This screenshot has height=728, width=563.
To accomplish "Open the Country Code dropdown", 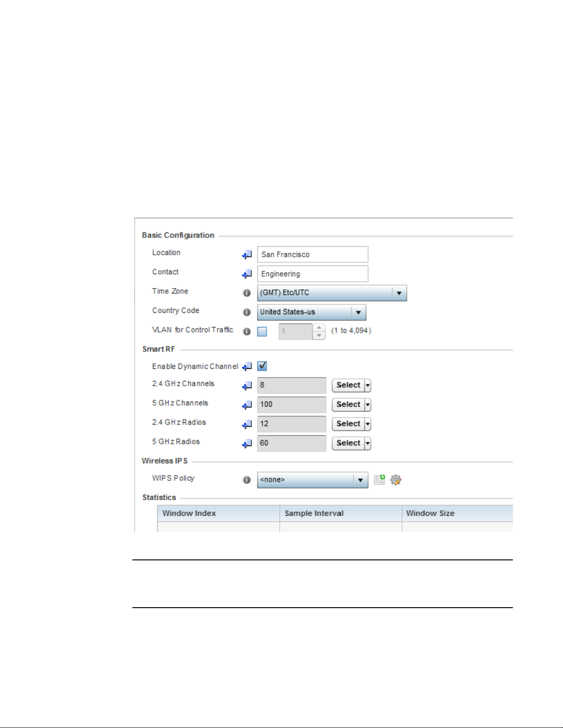I will pyautogui.click(x=358, y=312).
